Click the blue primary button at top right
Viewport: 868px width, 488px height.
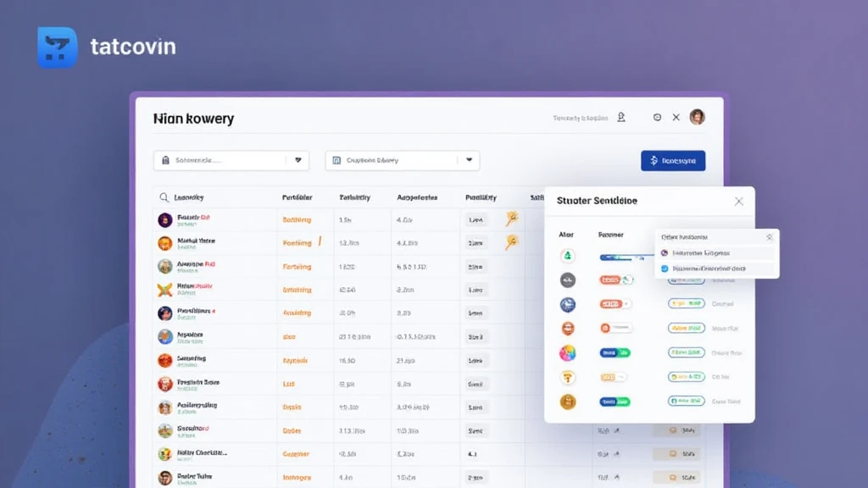coord(673,160)
